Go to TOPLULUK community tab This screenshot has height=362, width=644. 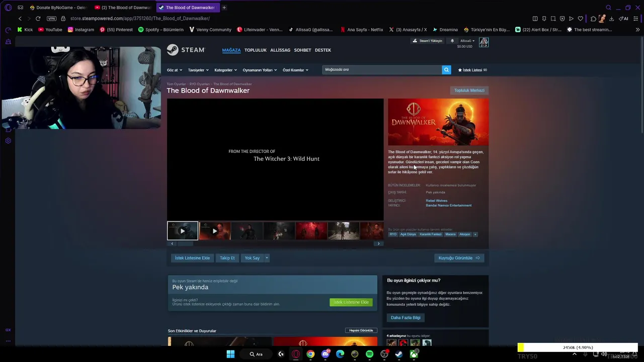pos(255,50)
